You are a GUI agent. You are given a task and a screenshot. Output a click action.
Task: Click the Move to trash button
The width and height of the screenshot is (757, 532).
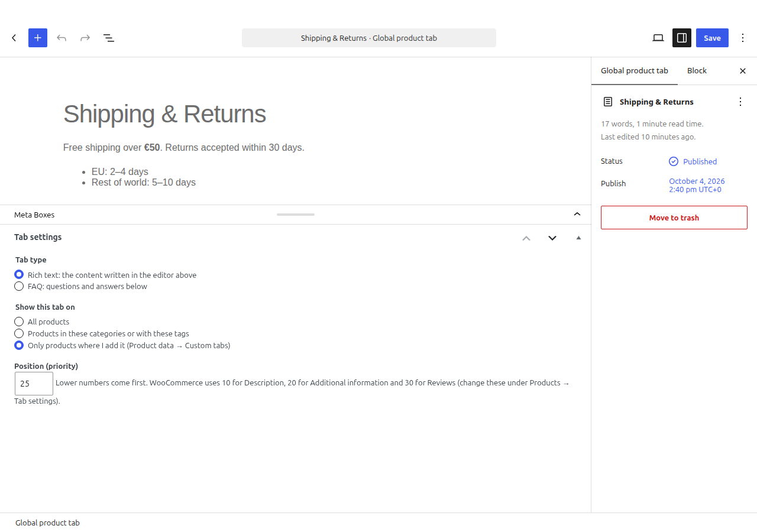click(x=674, y=218)
